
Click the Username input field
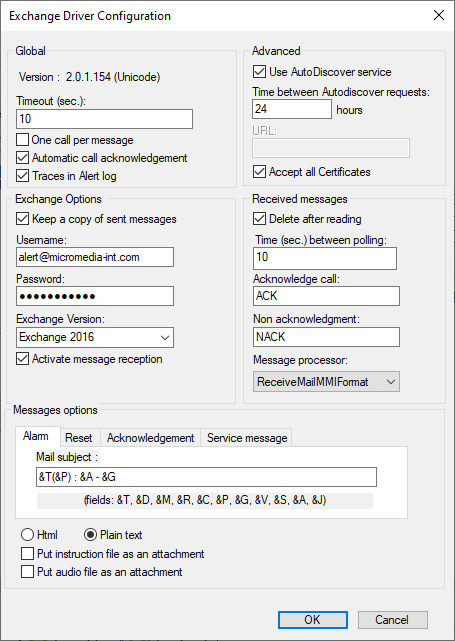click(95, 257)
